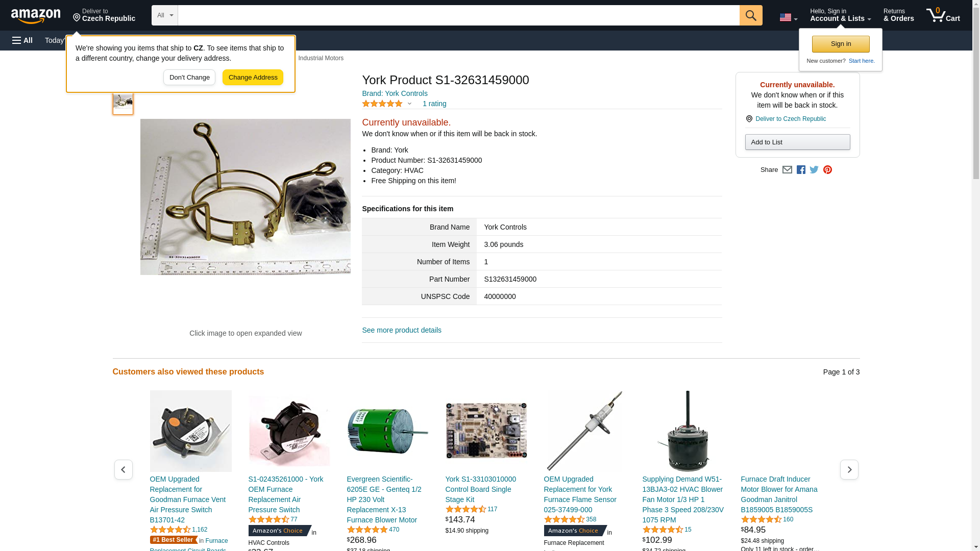This screenshot has width=980, height=551.
Task: Click the yellow Sign in button
Action: (x=841, y=44)
